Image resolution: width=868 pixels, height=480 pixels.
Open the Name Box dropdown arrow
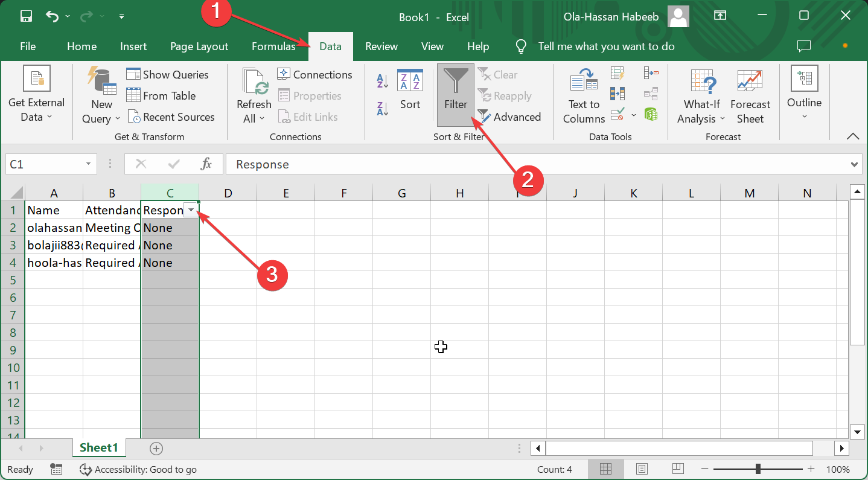89,164
